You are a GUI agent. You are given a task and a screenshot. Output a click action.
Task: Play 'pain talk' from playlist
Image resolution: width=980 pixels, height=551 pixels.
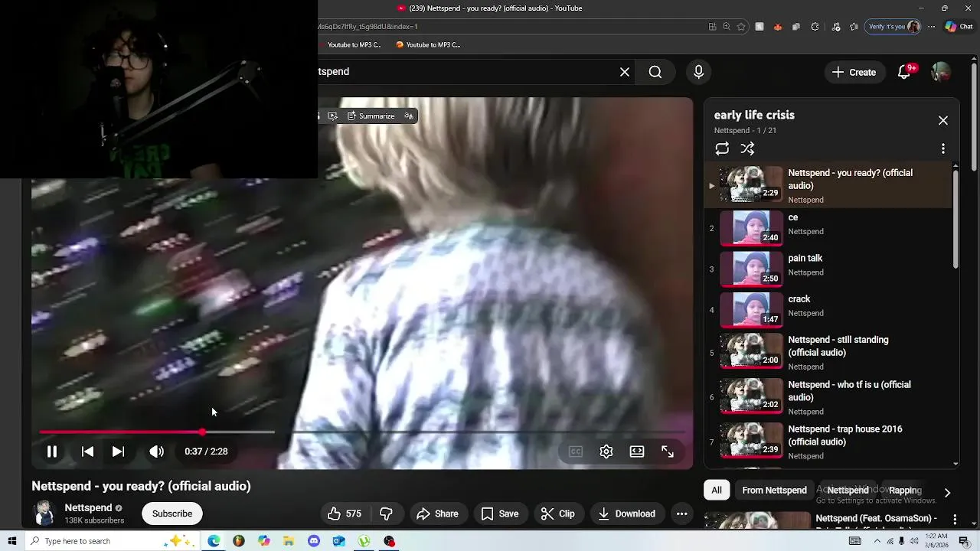click(828, 269)
